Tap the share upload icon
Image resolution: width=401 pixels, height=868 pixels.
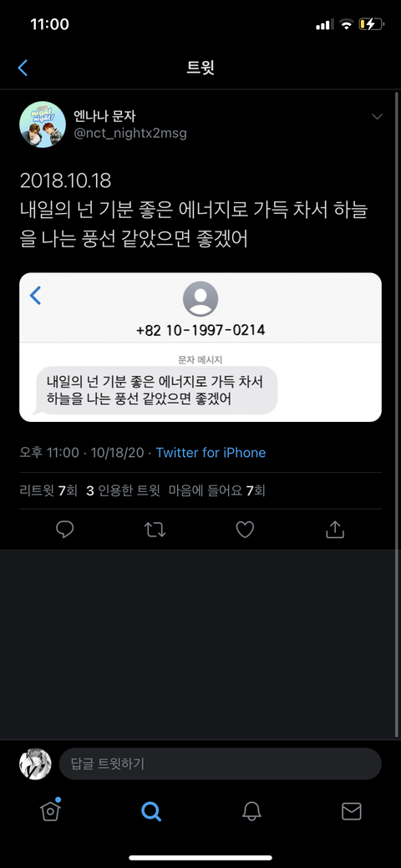334,530
